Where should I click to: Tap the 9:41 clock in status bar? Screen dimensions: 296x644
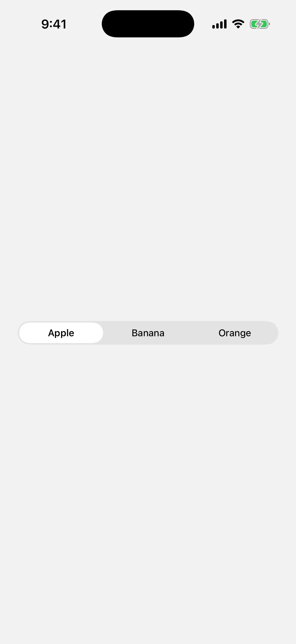[54, 24]
